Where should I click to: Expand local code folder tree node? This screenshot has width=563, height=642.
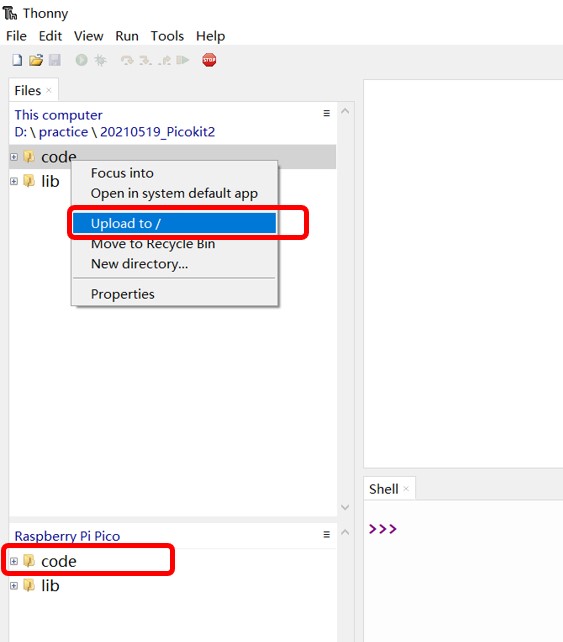coord(14,157)
